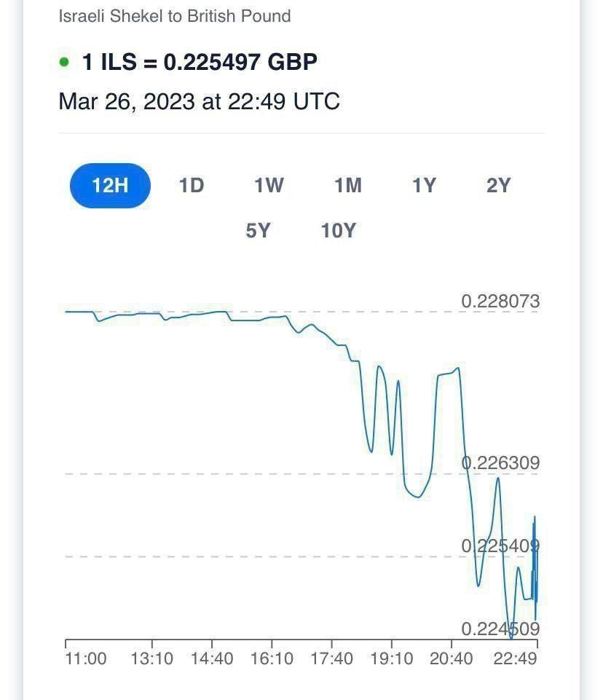This screenshot has width=603, height=700.
Task: Click the 16:10 time axis marker
Action: (272, 659)
